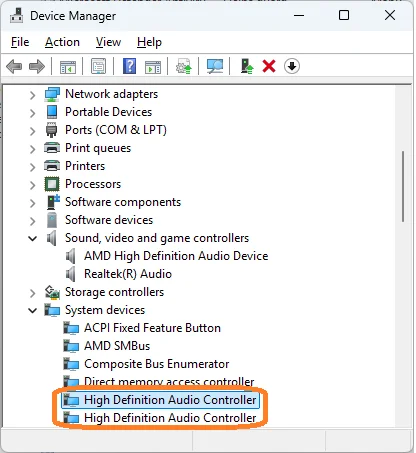Screen dimensions: 416x453
Task: Click the System devices folder icon
Action: coord(52,310)
